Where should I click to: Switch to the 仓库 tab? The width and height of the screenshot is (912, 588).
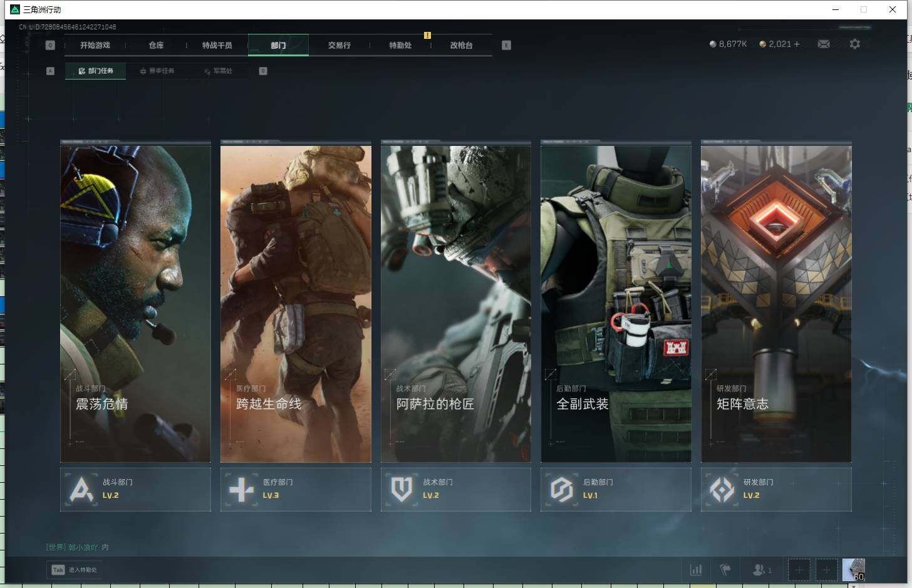[156, 45]
